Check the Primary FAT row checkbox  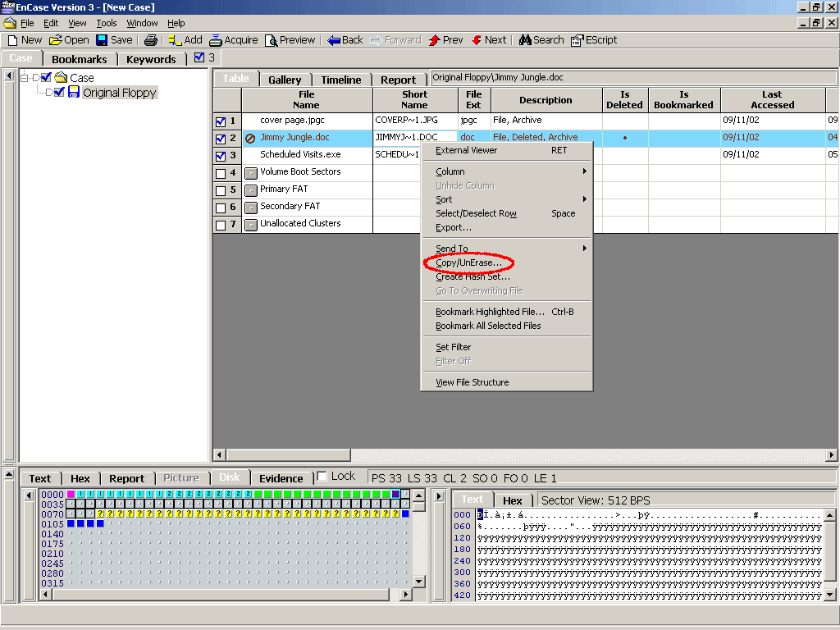point(220,190)
